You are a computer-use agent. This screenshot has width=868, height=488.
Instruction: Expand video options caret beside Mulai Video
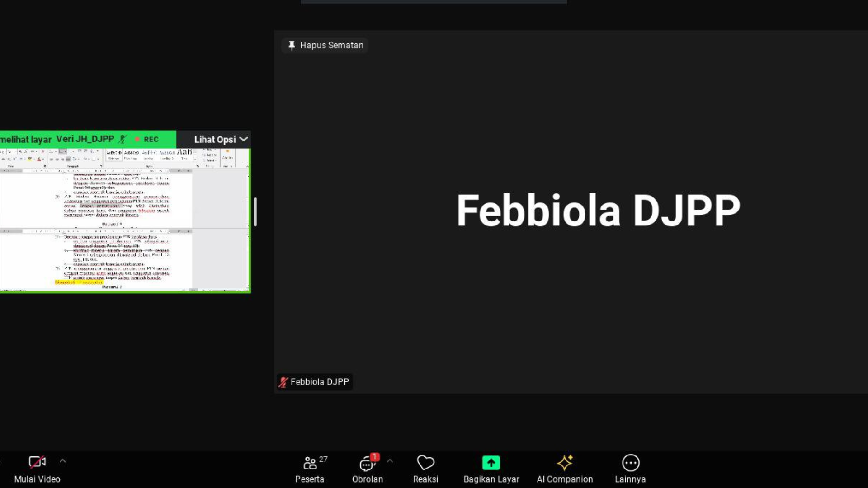click(x=63, y=461)
